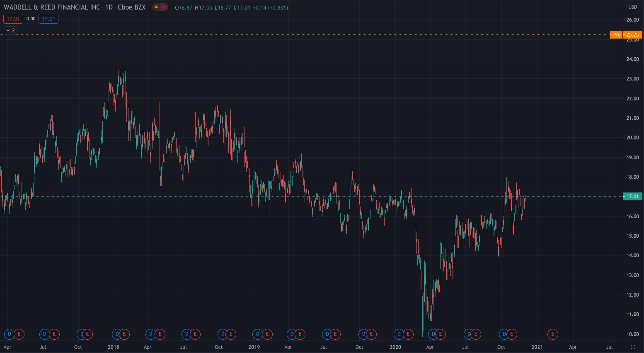This screenshot has height=353, width=644.
Task: Click the earnings E marker near Jul 2019
Action: point(335,334)
